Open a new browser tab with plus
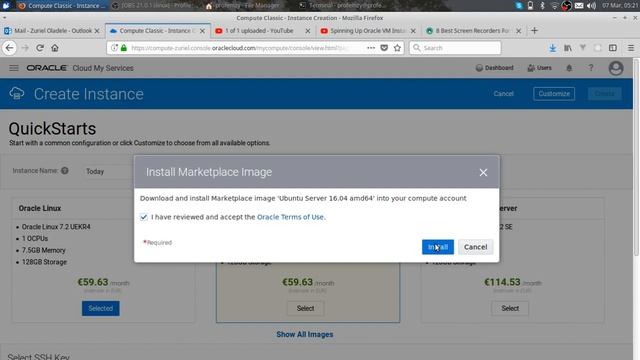The width and height of the screenshot is (640, 360). (x=534, y=31)
